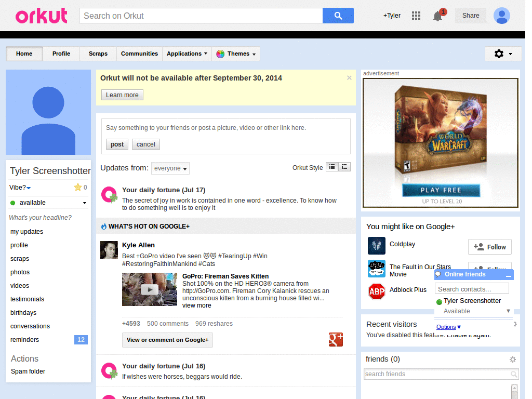Click in the Search on Orkut field

coord(201,16)
